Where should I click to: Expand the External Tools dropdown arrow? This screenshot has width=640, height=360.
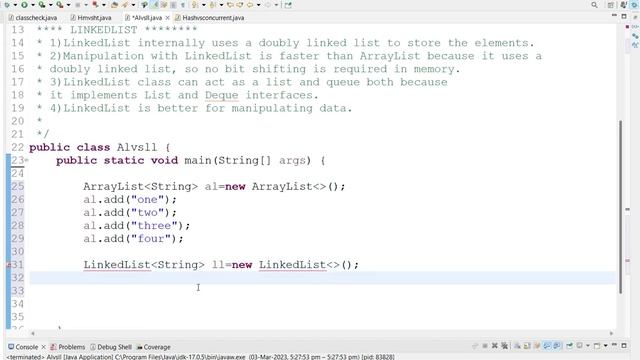[69, 5]
